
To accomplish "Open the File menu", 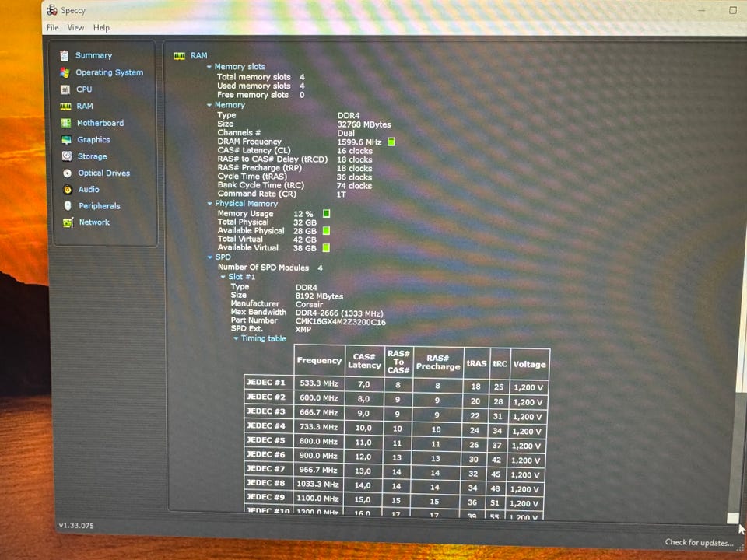I will point(53,28).
